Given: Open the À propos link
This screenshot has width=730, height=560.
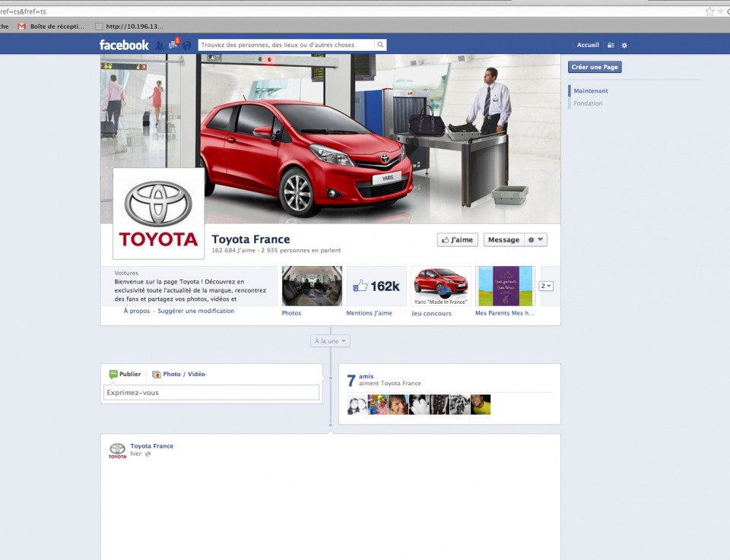Looking at the screenshot, I should pyautogui.click(x=137, y=311).
